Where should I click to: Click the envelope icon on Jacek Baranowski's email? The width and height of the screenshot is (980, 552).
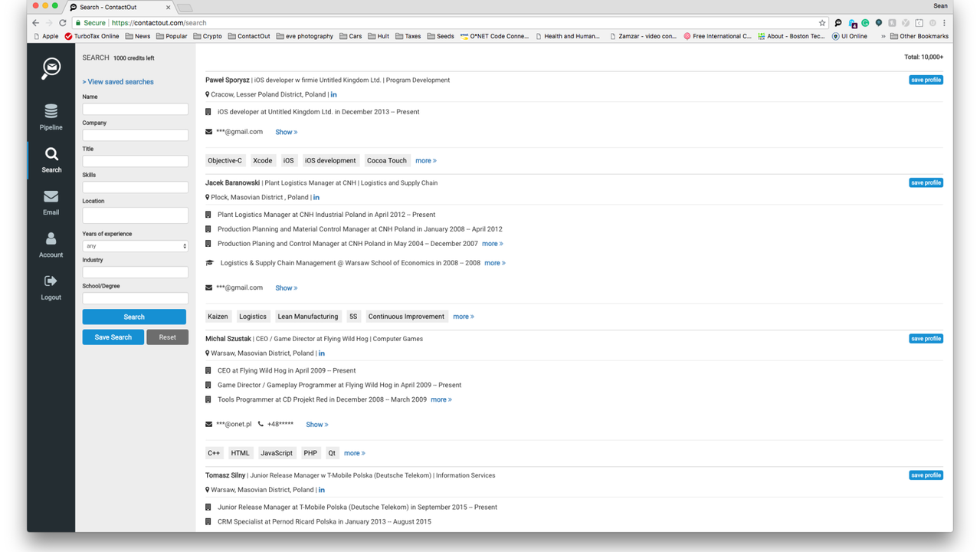pyautogui.click(x=208, y=287)
